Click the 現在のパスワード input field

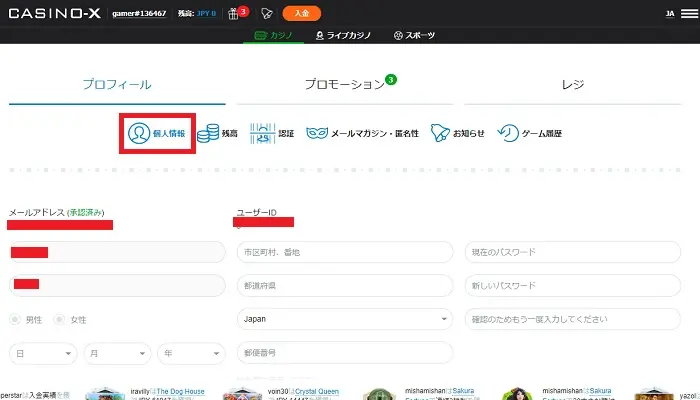(573, 252)
